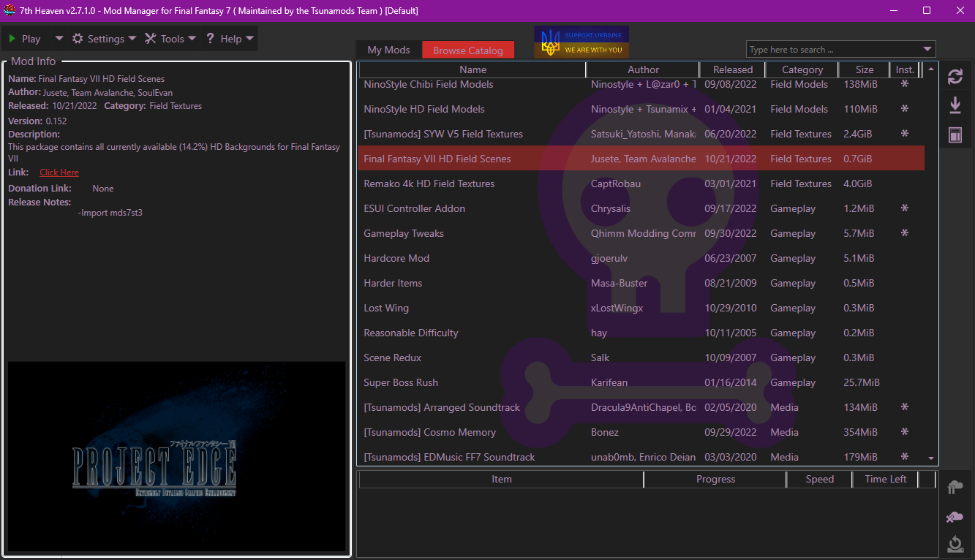975x560 pixels.
Task: Click the author cell 'Chrysalis'
Action: click(x=611, y=208)
